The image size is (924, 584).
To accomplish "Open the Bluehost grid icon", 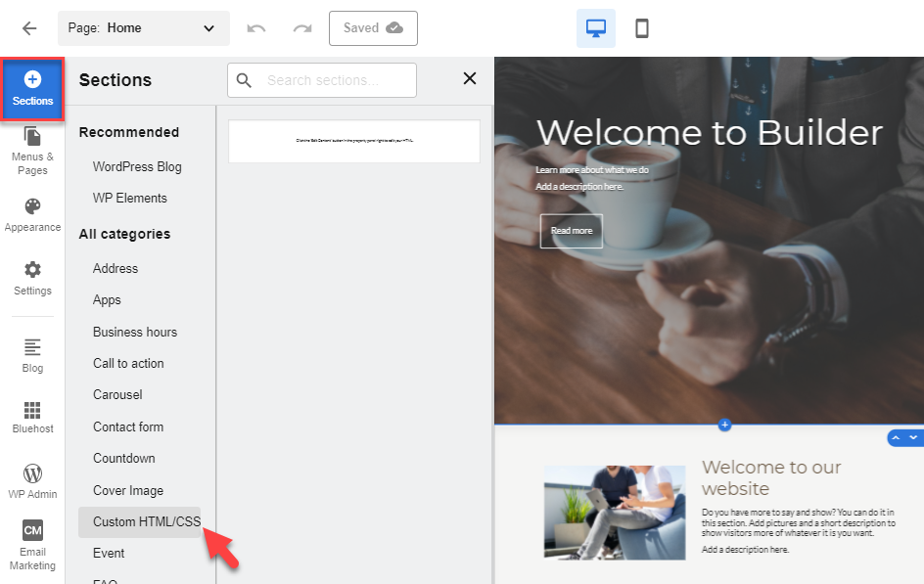I will click(32, 417).
